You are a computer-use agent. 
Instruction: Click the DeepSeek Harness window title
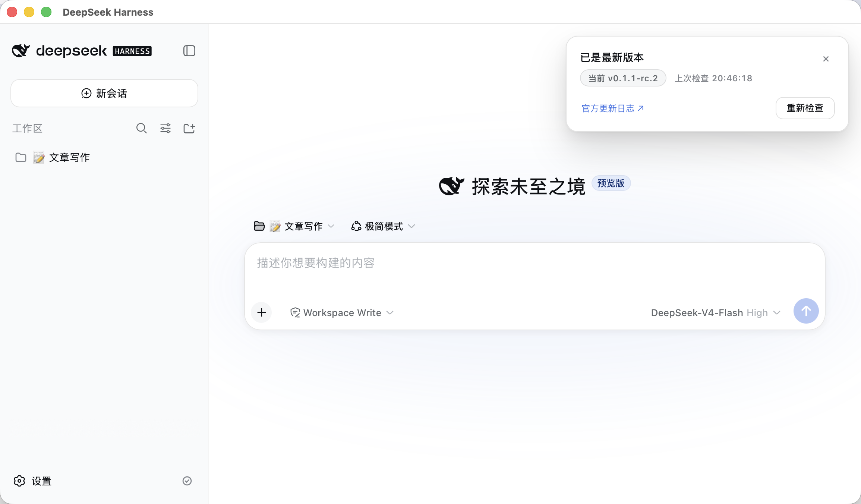[x=108, y=12]
